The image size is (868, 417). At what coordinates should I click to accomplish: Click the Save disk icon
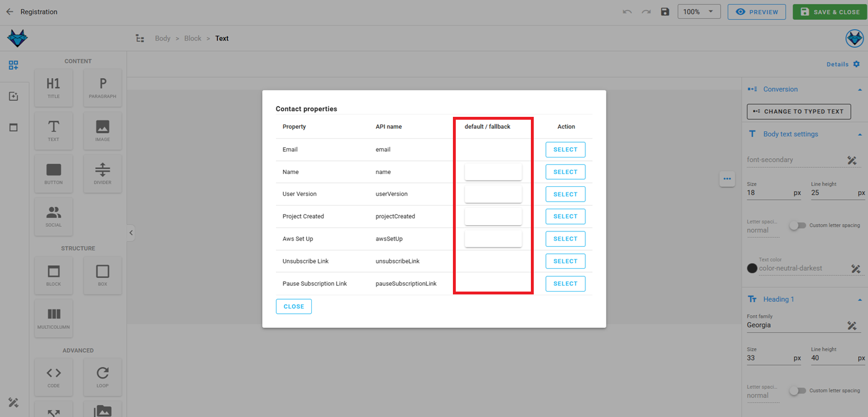click(x=664, y=11)
